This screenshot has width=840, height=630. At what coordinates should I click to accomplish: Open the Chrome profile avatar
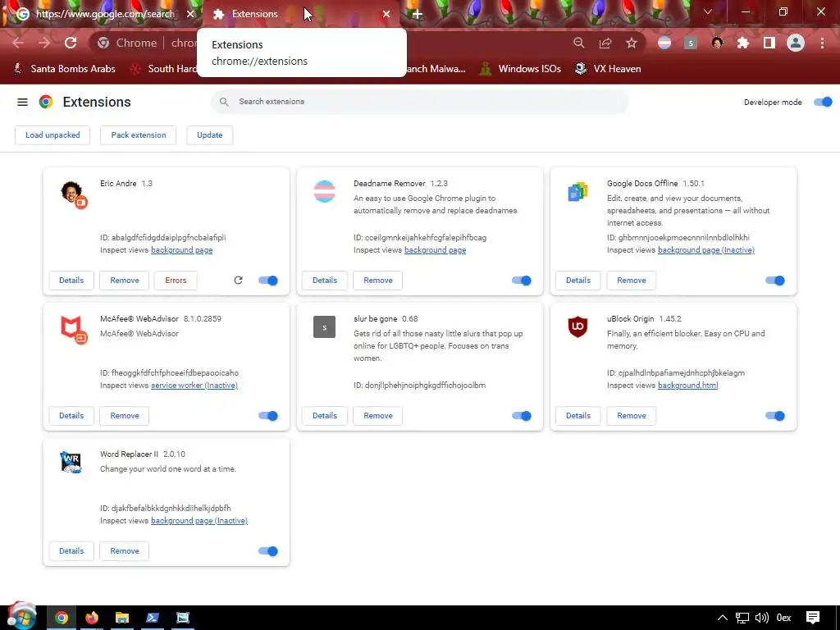coord(796,43)
